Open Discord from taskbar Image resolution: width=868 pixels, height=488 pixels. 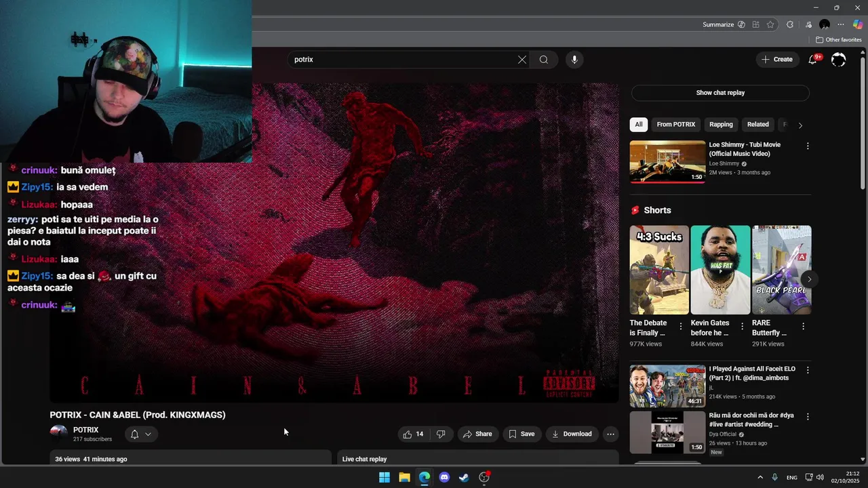[444, 477]
